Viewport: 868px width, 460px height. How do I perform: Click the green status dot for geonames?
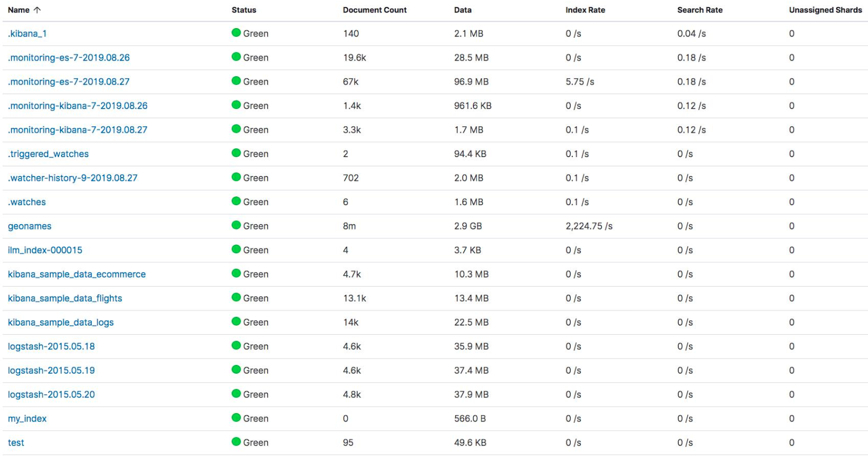pos(236,225)
